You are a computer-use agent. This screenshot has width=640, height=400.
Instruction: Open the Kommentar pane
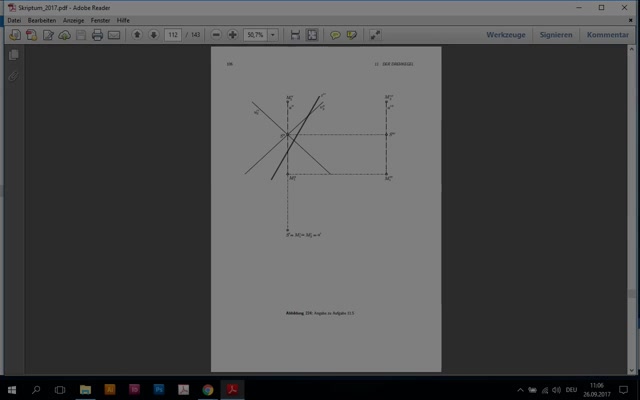point(608,35)
